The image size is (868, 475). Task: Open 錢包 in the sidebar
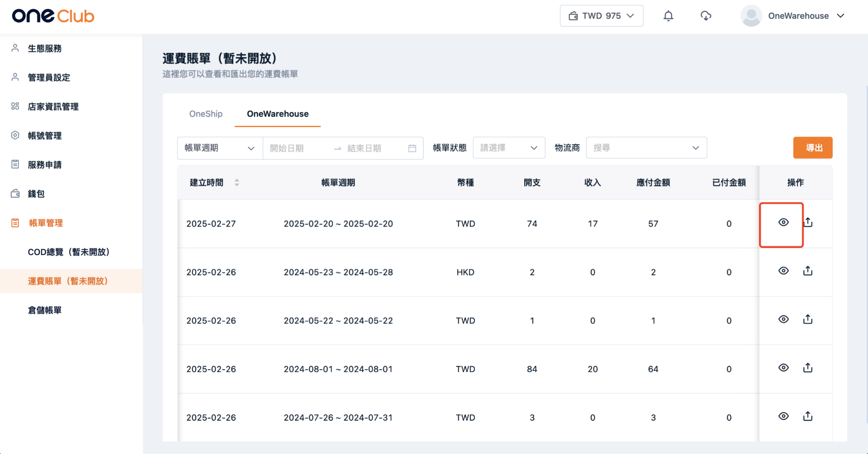coord(36,193)
